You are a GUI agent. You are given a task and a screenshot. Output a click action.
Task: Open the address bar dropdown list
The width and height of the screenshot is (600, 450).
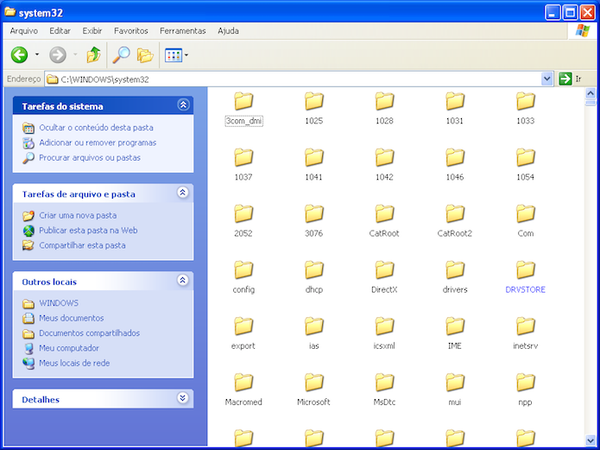tap(547, 79)
